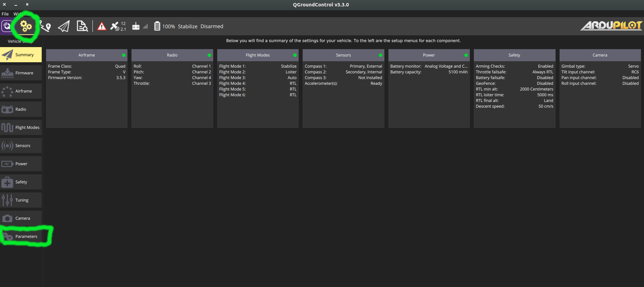Viewport: 644px width, 287px height.
Task: Open Firmware in the setup sidebar
Action: coord(21,73)
